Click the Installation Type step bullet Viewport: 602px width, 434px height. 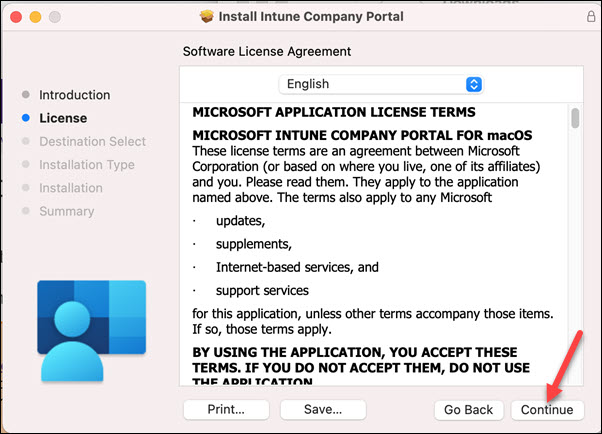[26, 164]
